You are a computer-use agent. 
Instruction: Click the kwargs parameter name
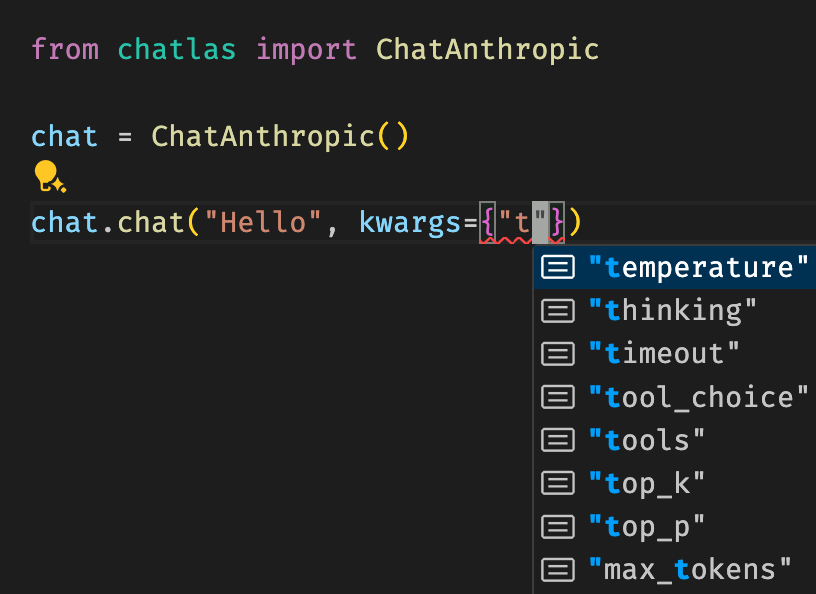click(x=410, y=224)
